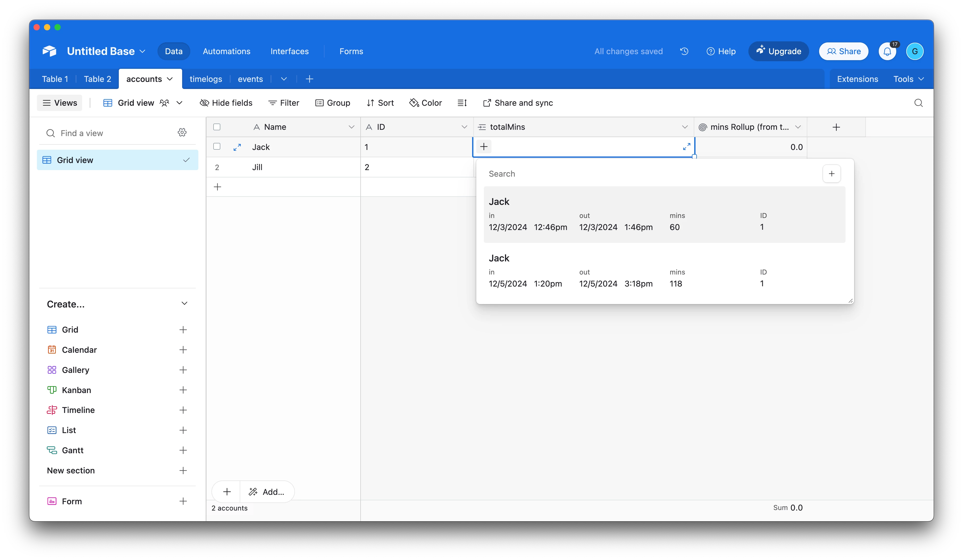963x560 pixels.
Task: Click Hide fields button
Action: [226, 103]
